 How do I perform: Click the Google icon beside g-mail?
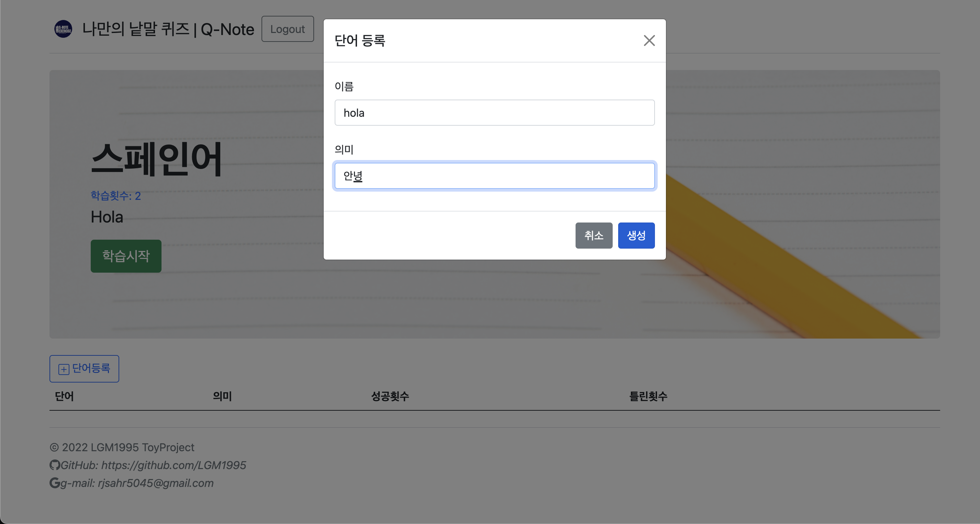[x=55, y=482]
